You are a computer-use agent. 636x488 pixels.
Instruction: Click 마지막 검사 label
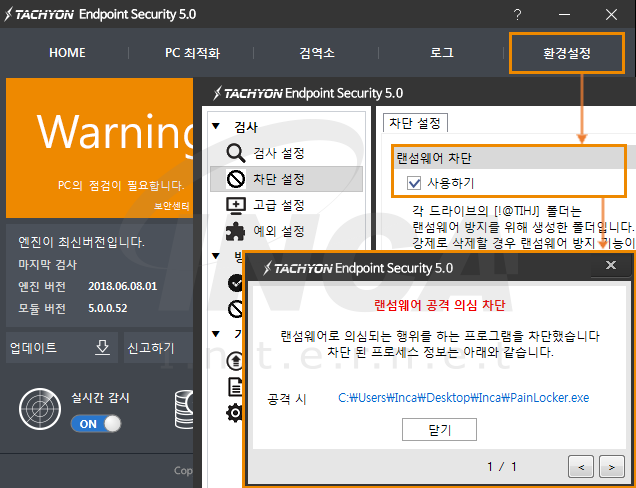coord(47,264)
